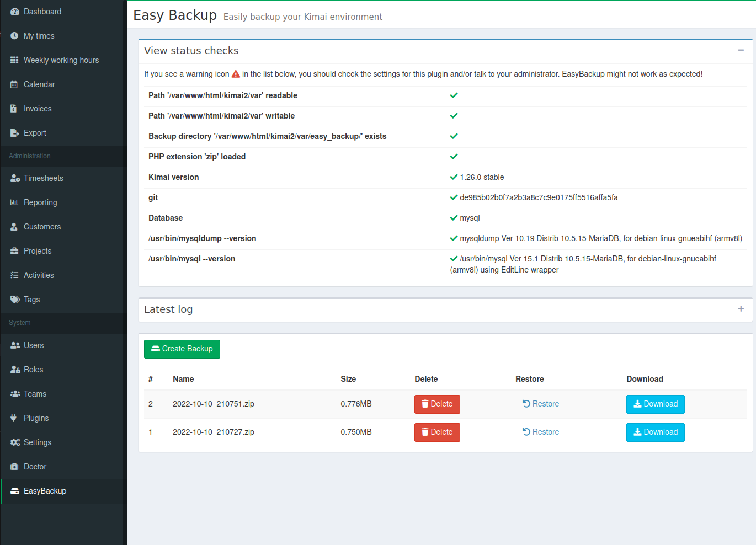This screenshot has height=545, width=756.
Task: Delete backup 2022-10-10_210727.zip
Action: 437,432
